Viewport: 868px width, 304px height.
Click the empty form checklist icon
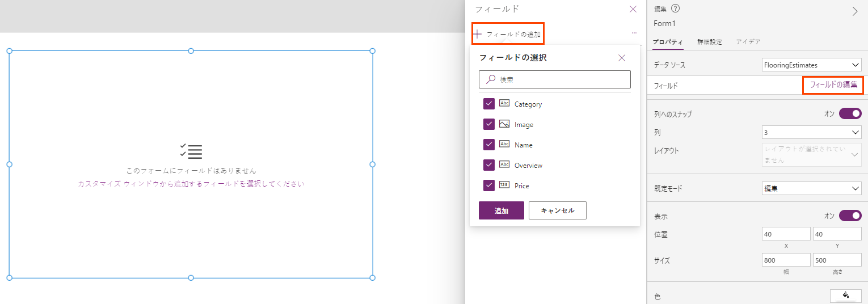pyautogui.click(x=191, y=151)
